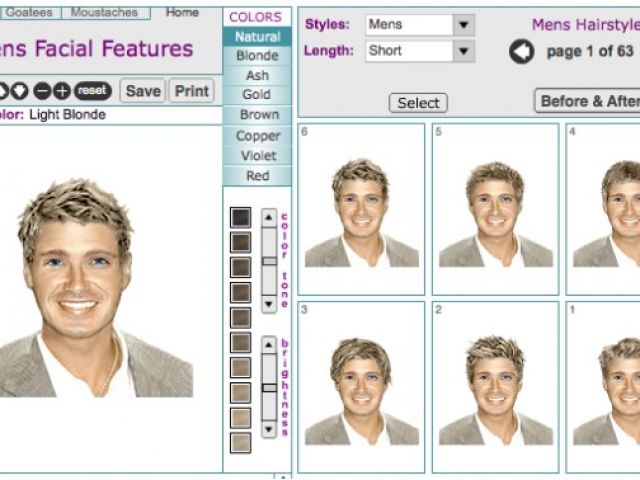Click the plus zoom-in icon

62,91
